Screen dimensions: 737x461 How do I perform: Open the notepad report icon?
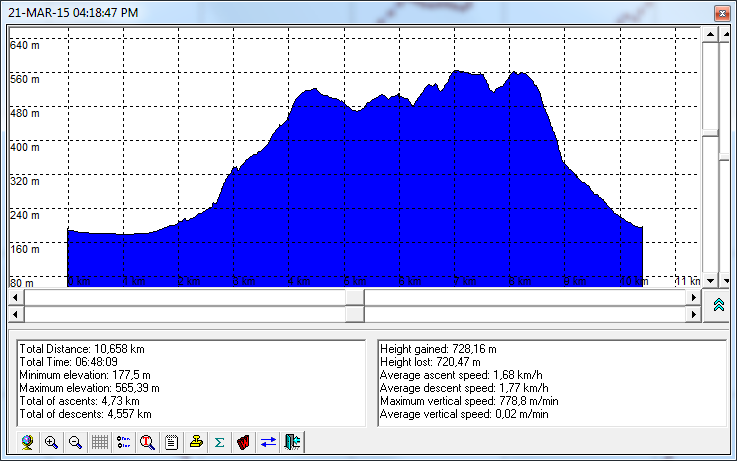[x=172, y=441]
